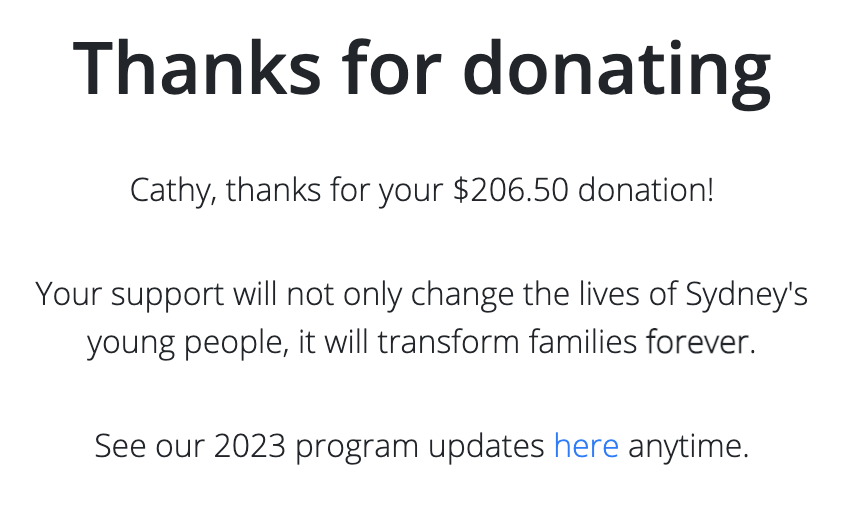This screenshot has width=848, height=522.
Task: Click the phrase 'young people' in the paragraph
Action: tap(188, 343)
